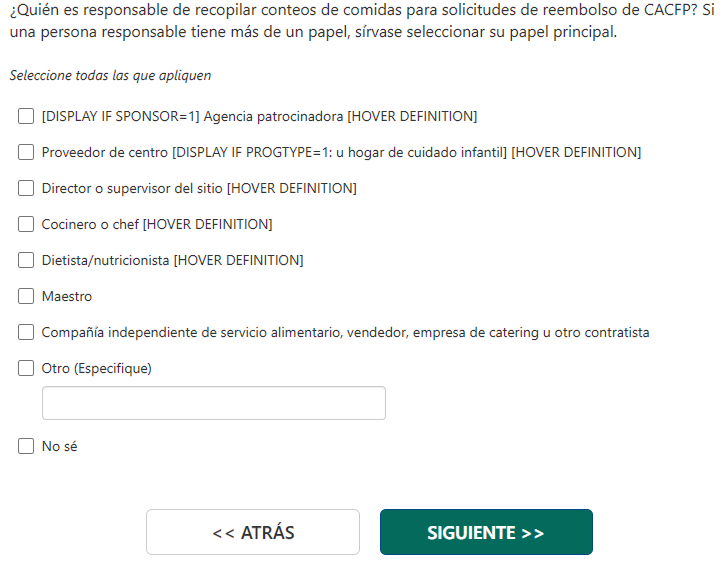Check the Compañía independiente de servicio alimentario box
720x577 pixels.
point(26,332)
